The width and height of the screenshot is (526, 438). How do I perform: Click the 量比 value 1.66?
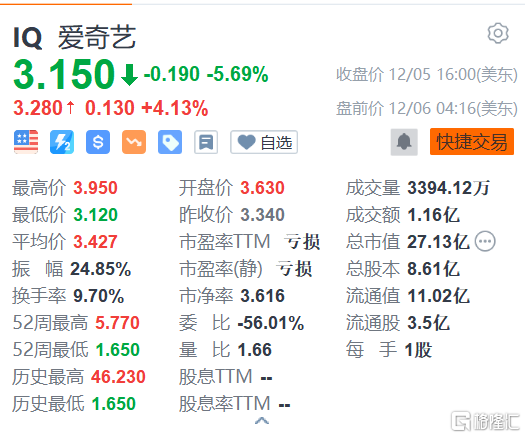[x=255, y=350]
